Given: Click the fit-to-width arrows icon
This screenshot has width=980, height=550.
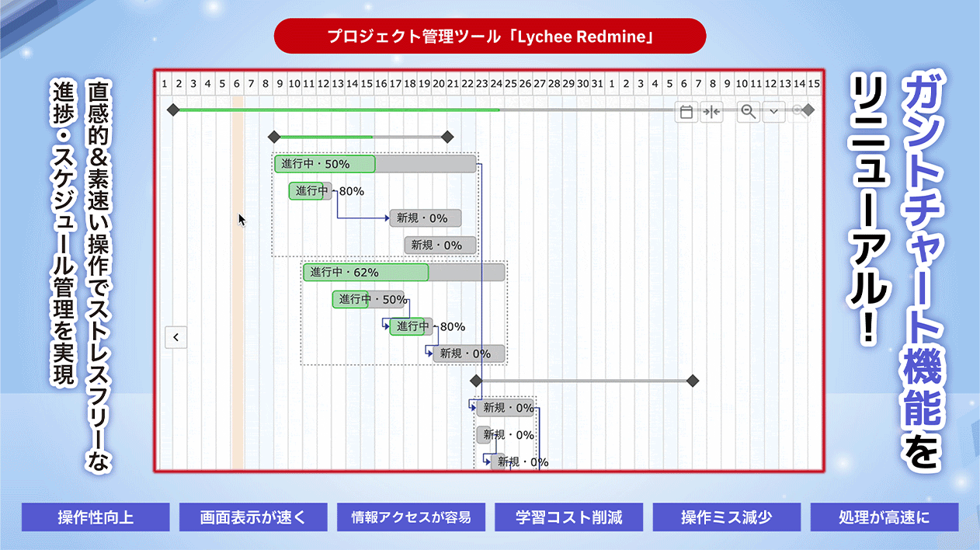Looking at the screenshot, I should pyautogui.click(x=711, y=112).
